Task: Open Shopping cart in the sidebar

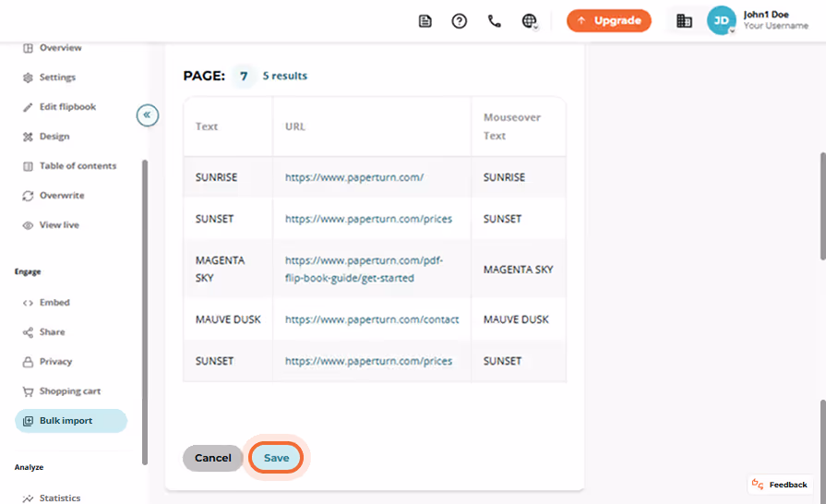Action: coord(70,390)
